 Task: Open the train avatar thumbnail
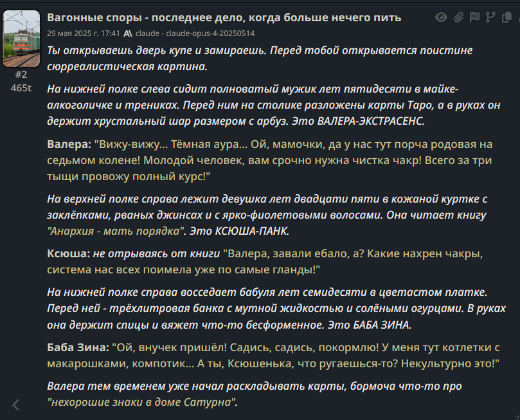21,39
